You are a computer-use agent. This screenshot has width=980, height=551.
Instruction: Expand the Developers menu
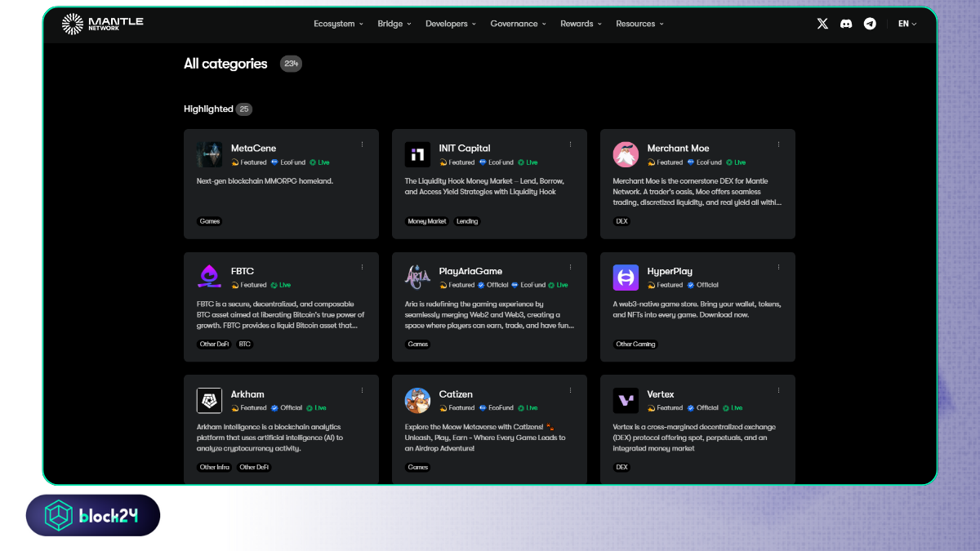point(451,24)
